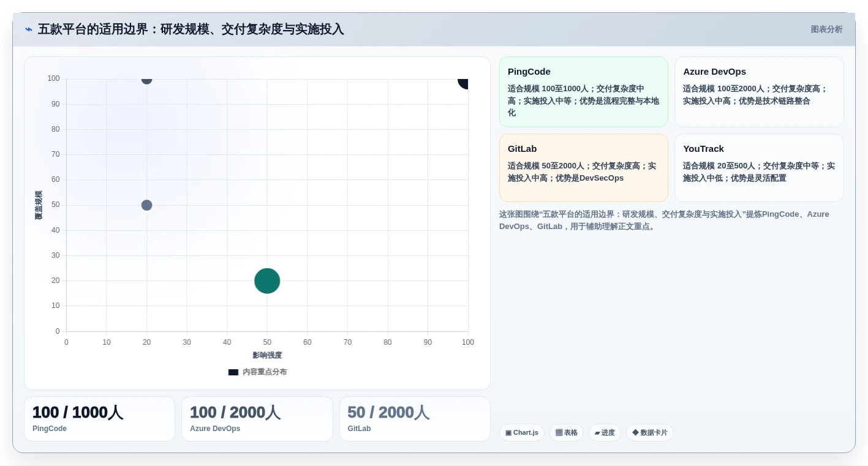Click the 影响强度 x-axis title
The height and width of the screenshot is (466, 868).
point(267,355)
